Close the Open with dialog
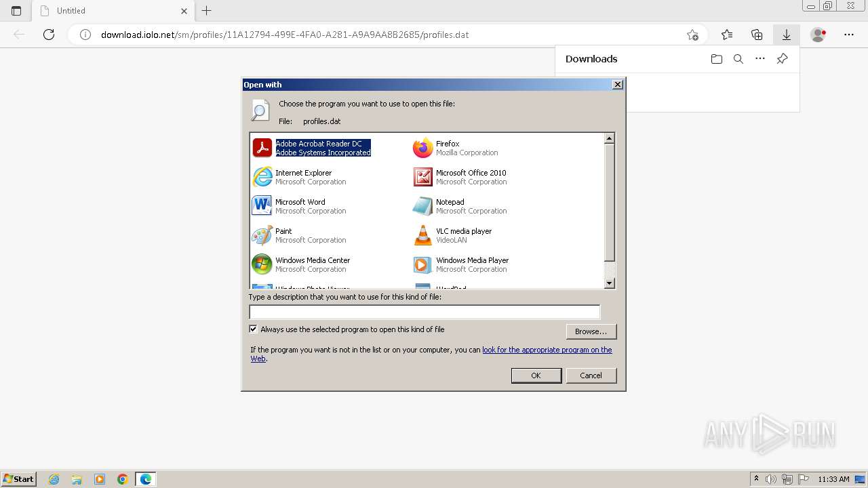 tap(617, 85)
